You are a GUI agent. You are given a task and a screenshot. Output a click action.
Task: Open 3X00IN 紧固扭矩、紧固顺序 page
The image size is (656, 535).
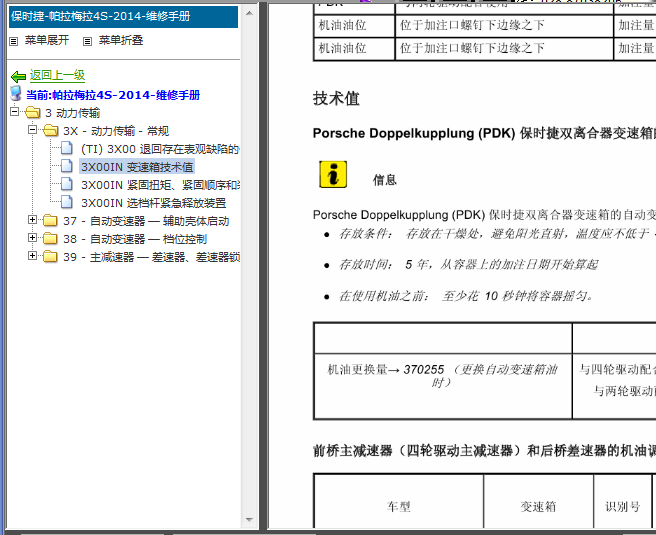pyautogui.click(x=160, y=185)
